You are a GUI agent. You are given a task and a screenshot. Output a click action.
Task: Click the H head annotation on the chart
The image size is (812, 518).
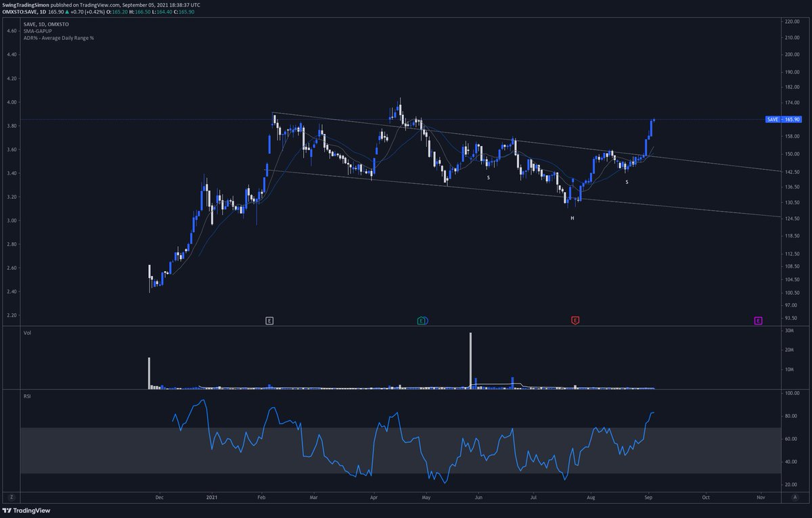(572, 218)
